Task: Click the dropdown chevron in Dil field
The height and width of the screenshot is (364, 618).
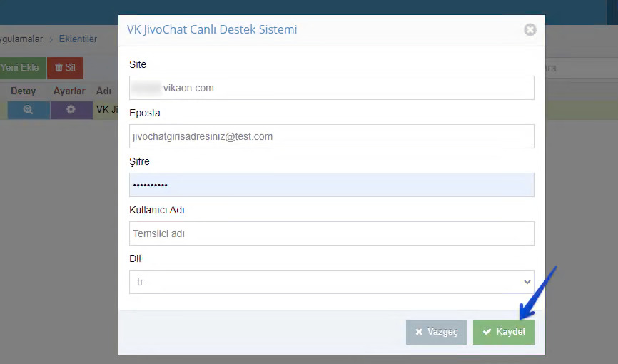Action: click(527, 282)
